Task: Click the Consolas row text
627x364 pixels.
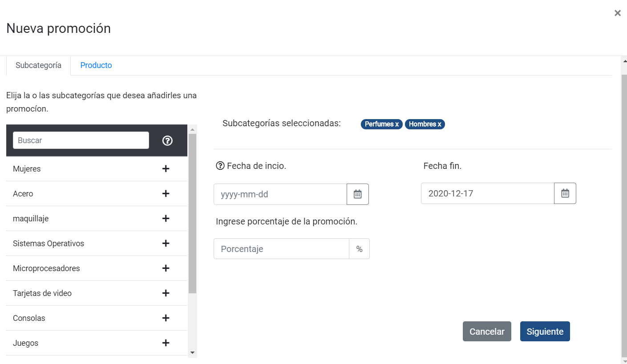Action: [29, 318]
